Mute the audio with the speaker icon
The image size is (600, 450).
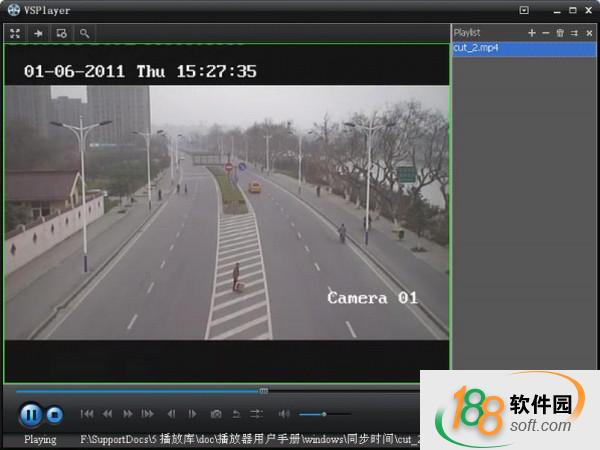[284, 414]
